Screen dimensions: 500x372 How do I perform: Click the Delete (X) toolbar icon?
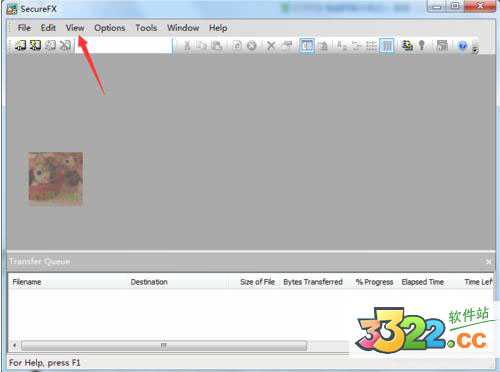(271, 45)
